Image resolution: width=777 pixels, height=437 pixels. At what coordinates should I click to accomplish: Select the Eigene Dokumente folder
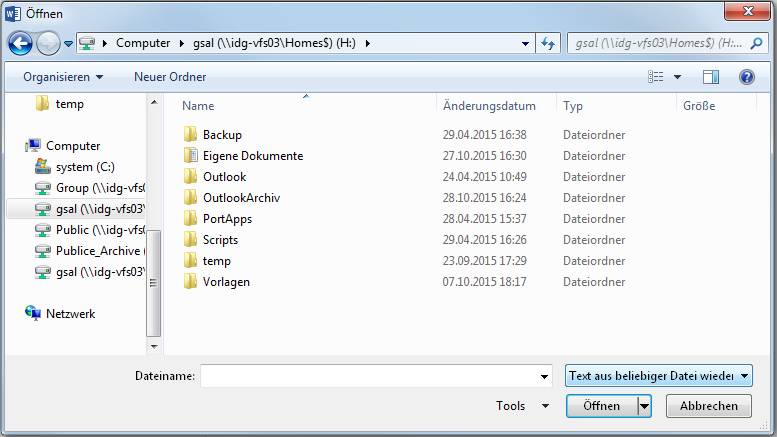point(253,156)
